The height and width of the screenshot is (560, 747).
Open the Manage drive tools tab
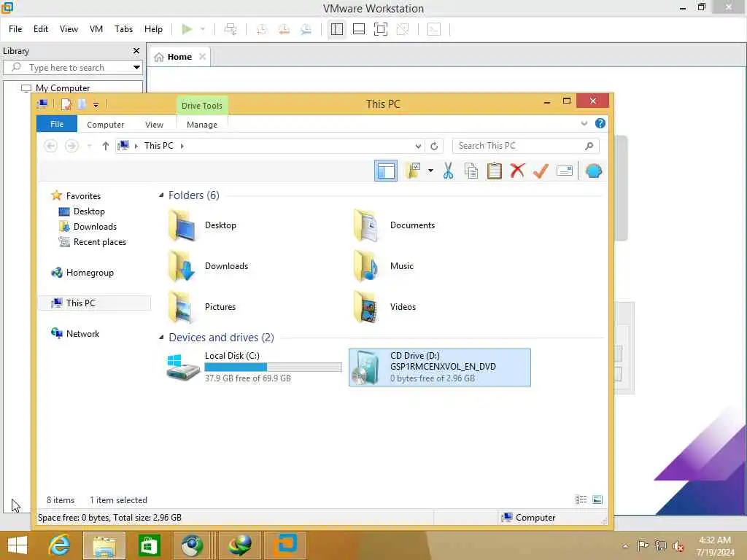click(x=202, y=125)
